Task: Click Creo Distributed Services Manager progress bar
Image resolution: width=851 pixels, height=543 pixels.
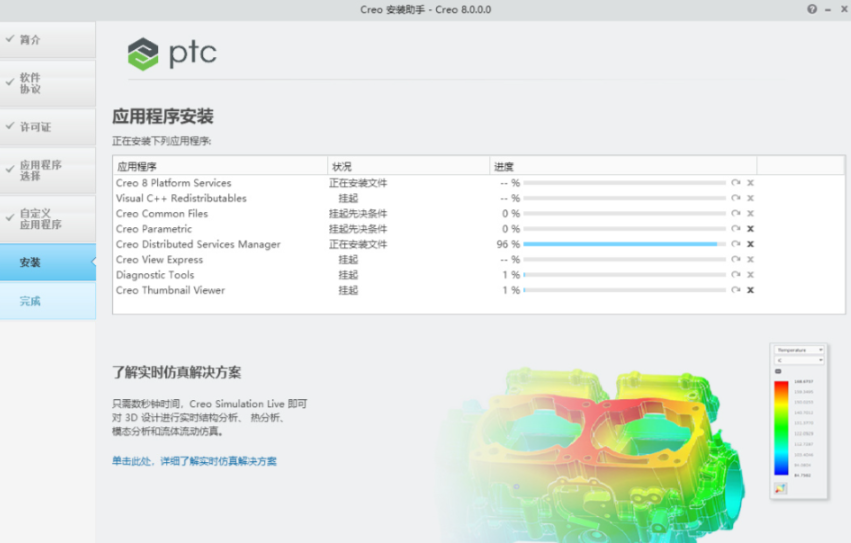Action: click(x=625, y=244)
